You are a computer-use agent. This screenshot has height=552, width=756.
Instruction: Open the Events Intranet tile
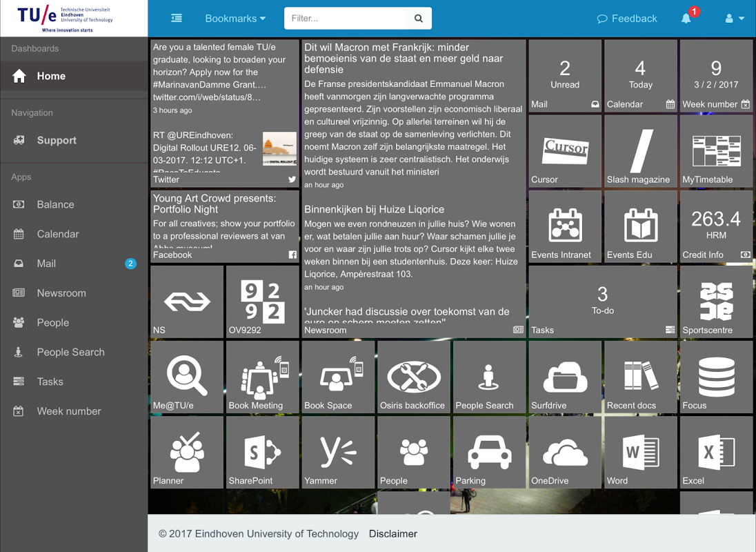pos(565,226)
